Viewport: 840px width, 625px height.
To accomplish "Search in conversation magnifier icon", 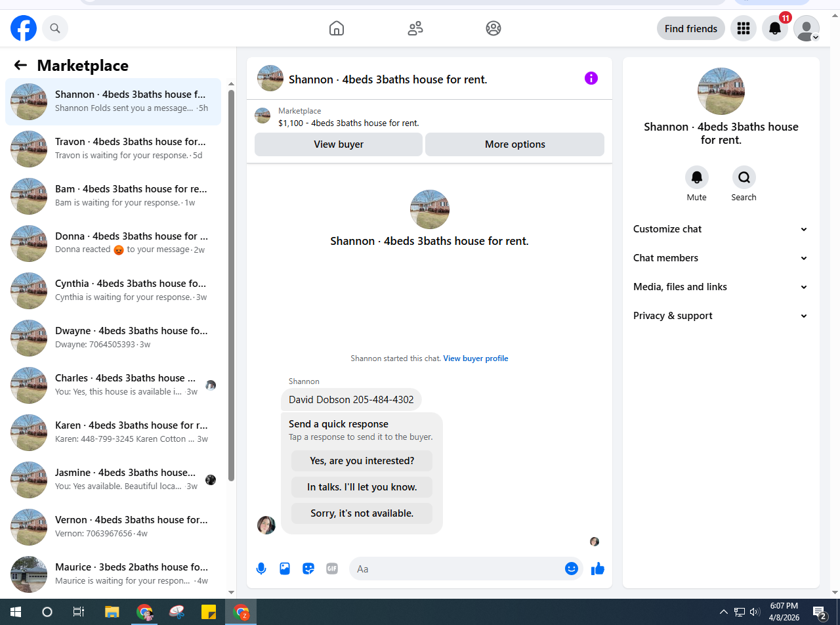I will 744,177.
